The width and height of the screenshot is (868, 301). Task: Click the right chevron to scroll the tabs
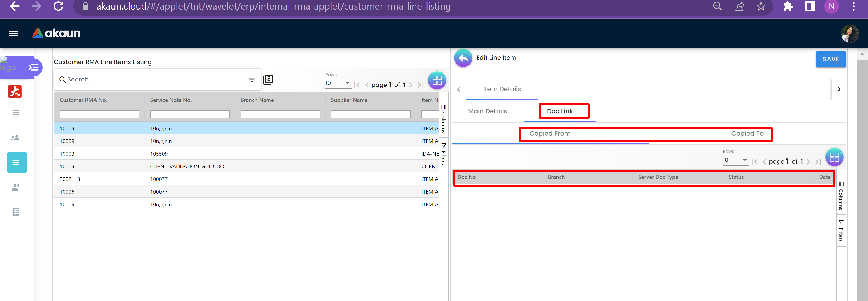pos(839,89)
